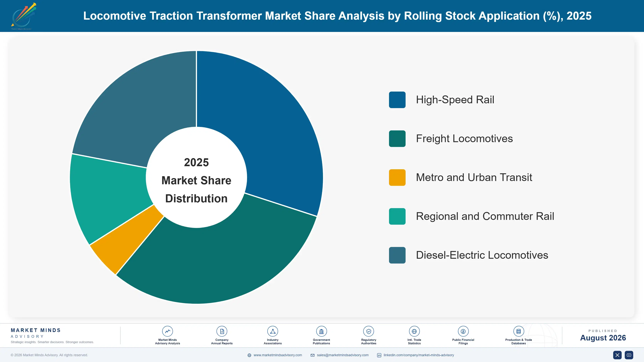
Task: Select the Metro and Urban Transit legend label
Action: [474, 178]
